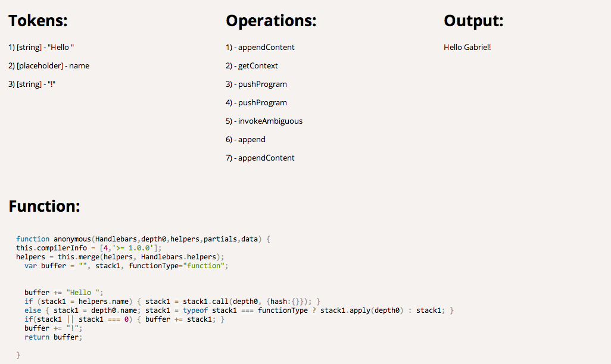
Task: Click the Function heading
Action: (44, 206)
